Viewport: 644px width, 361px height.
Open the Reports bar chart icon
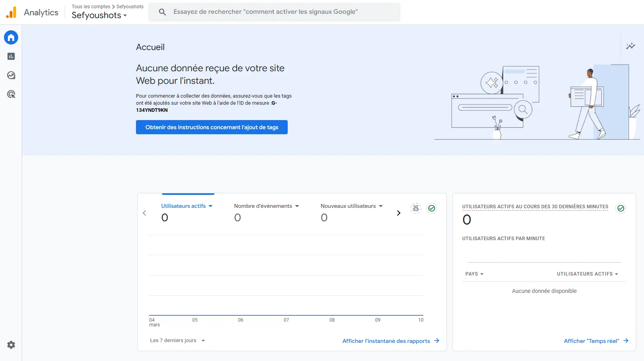11,56
